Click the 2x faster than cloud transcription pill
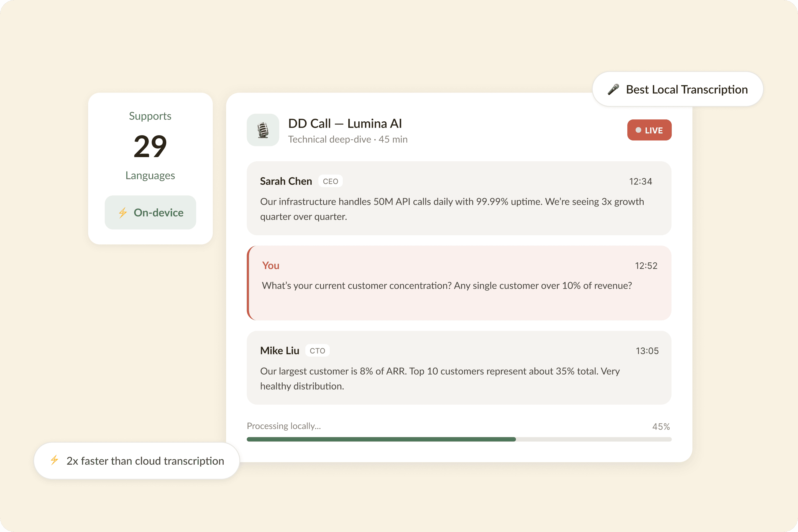 pos(137,461)
